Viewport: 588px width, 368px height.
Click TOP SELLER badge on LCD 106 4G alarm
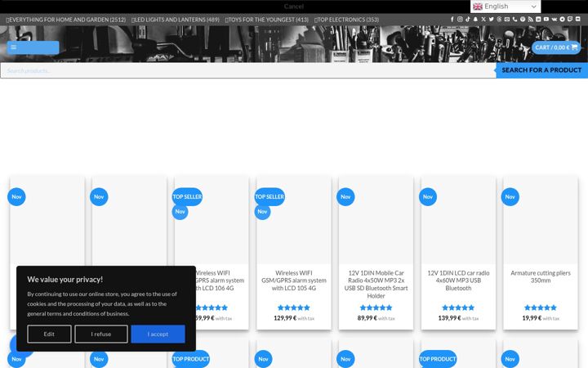tap(187, 197)
